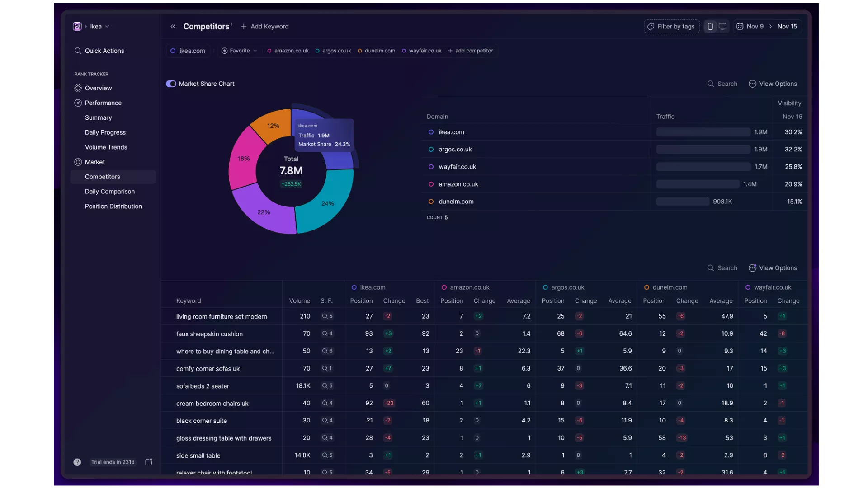Select the mobile device view icon
This screenshot has width=868, height=488.
click(710, 27)
